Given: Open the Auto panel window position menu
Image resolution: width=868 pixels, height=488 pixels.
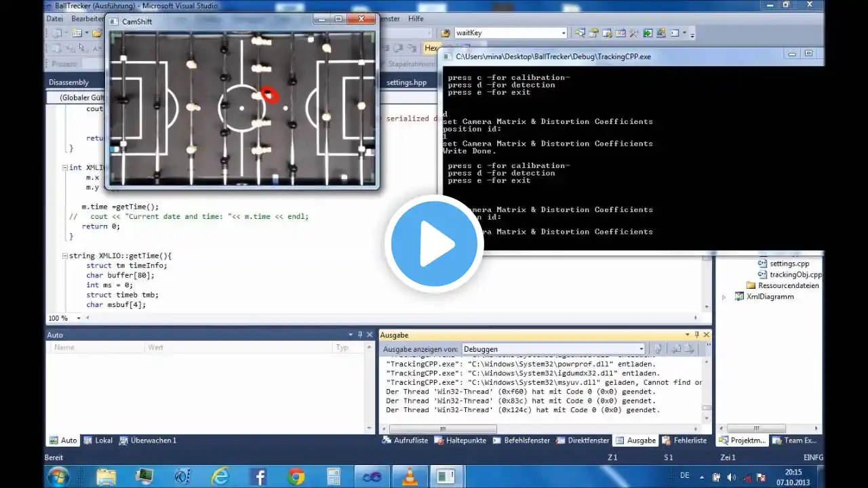Looking at the screenshot, I should (351, 335).
